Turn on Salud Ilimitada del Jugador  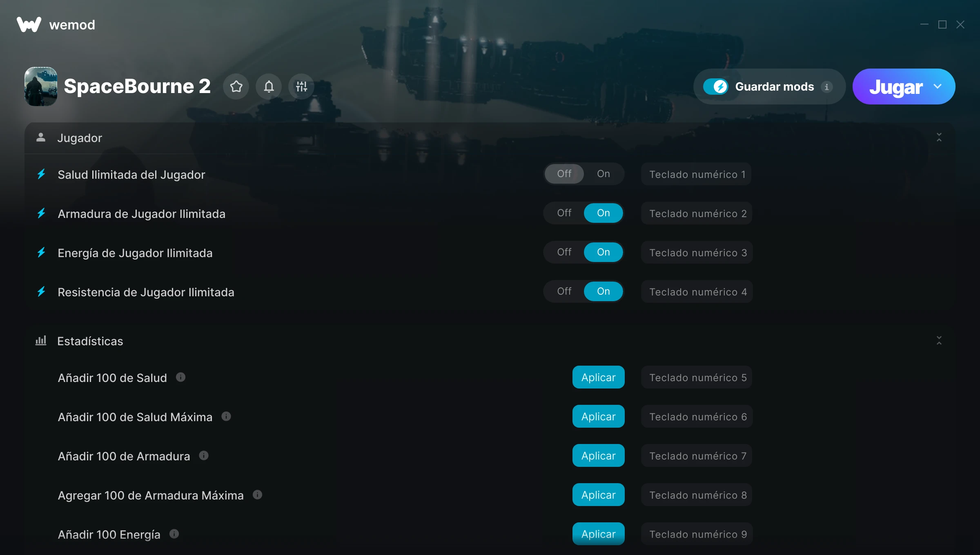(x=604, y=174)
